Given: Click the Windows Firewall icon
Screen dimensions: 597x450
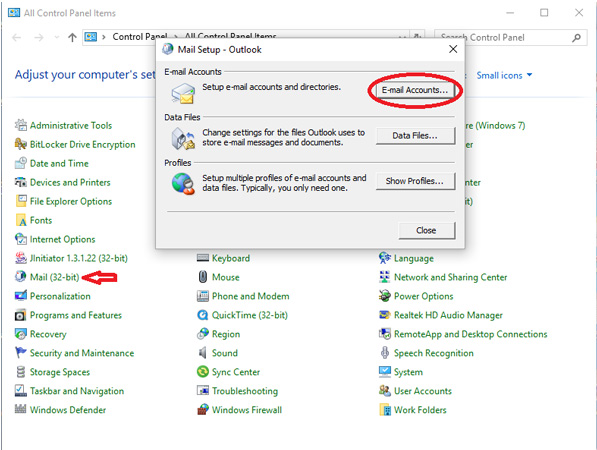Looking at the screenshot, I should tap(203, 410).
